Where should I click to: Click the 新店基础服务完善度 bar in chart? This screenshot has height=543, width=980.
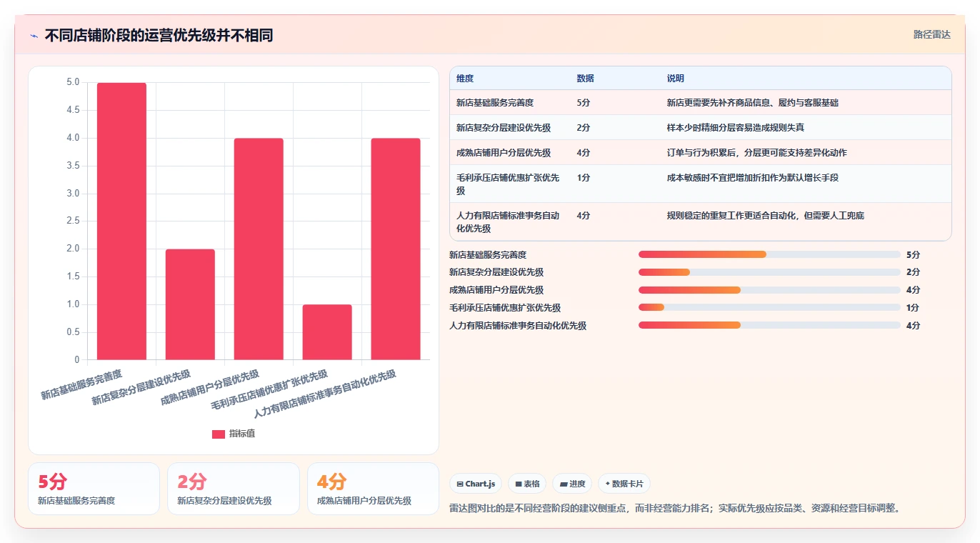pos(121,221)
